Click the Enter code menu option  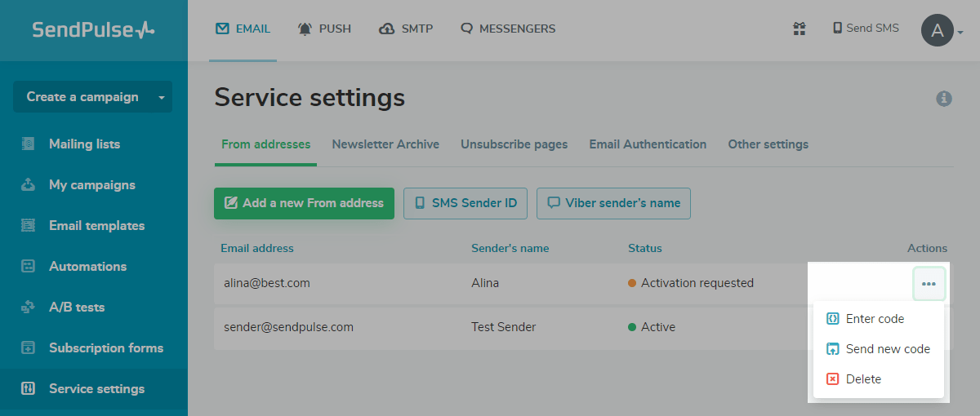click(875, 319)
